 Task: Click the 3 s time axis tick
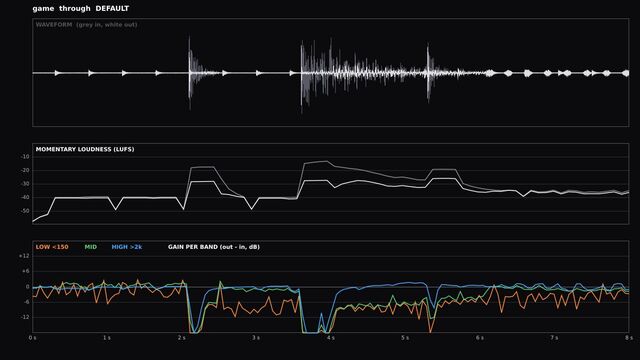(256, 338)
